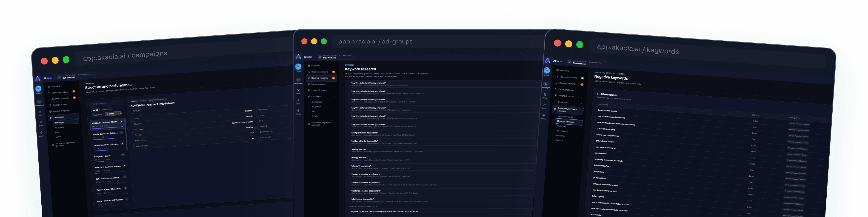Open Tools wrench icon in ad-groups window
This screenshot has height=217, width=868.
[x=298, y=100]
